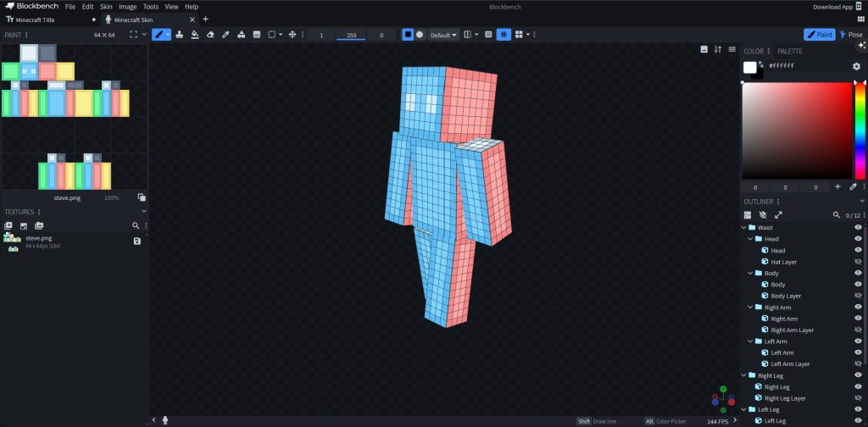Image resolution: width=868 pixels, height=427 pixels.
Task: Select the Eraser tool
Action: [209, 35]
